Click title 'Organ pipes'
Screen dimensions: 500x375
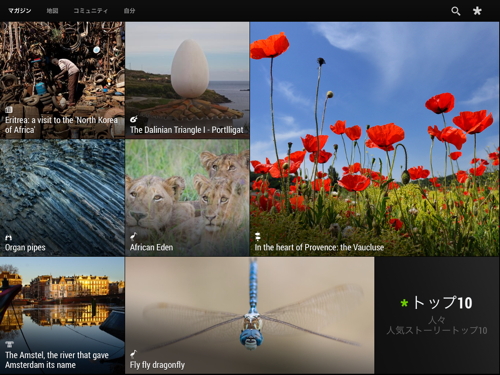click(25, 248)
